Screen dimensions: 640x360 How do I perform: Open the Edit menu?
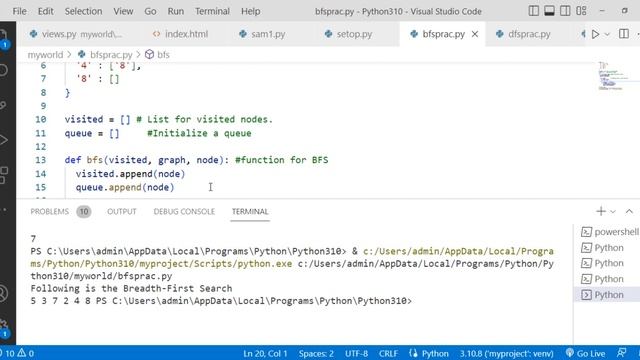[45, 11]
